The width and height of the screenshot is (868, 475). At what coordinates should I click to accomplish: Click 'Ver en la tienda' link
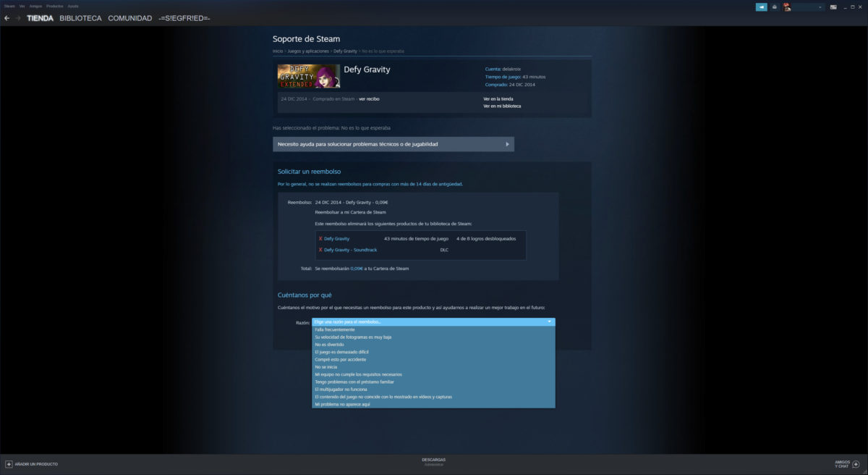pos(498,98)
